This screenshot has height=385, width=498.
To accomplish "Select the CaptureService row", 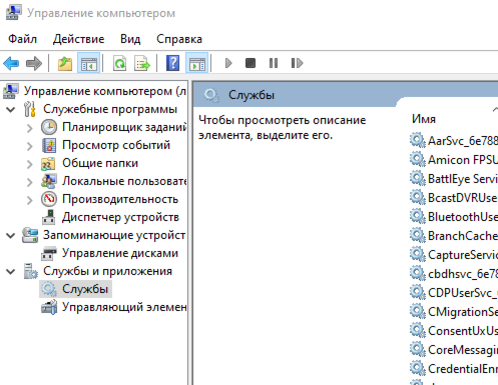I will point(453,255).
